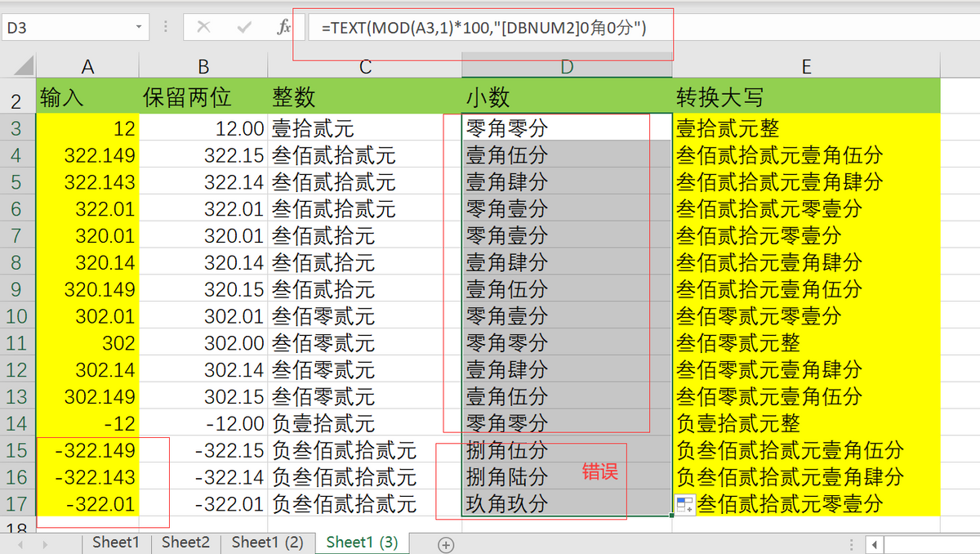Switch to the Sheet2 tab

185,542
